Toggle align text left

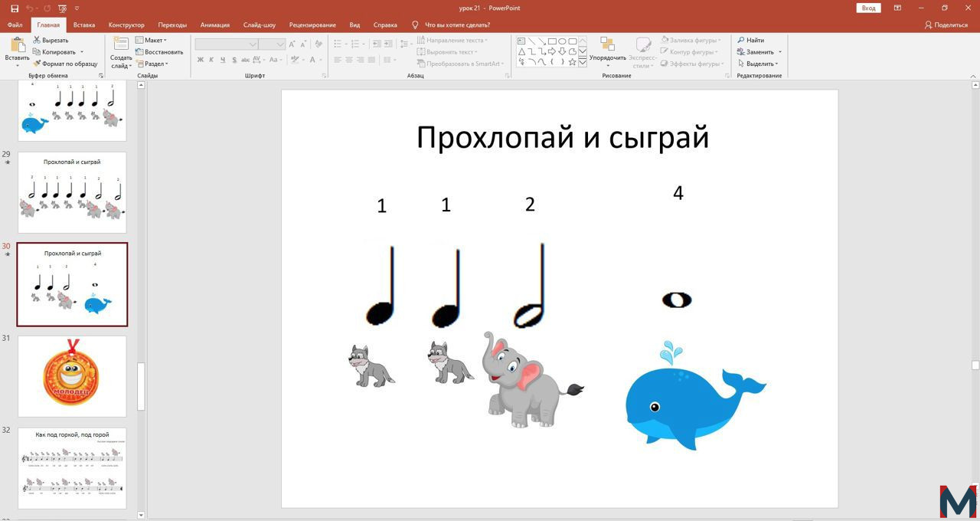338,60
